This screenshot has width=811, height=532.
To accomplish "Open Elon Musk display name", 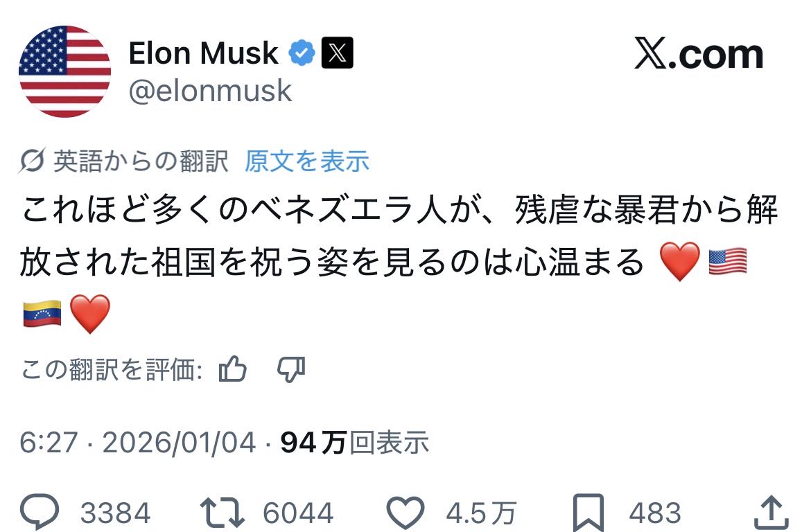I will [203, 53].
